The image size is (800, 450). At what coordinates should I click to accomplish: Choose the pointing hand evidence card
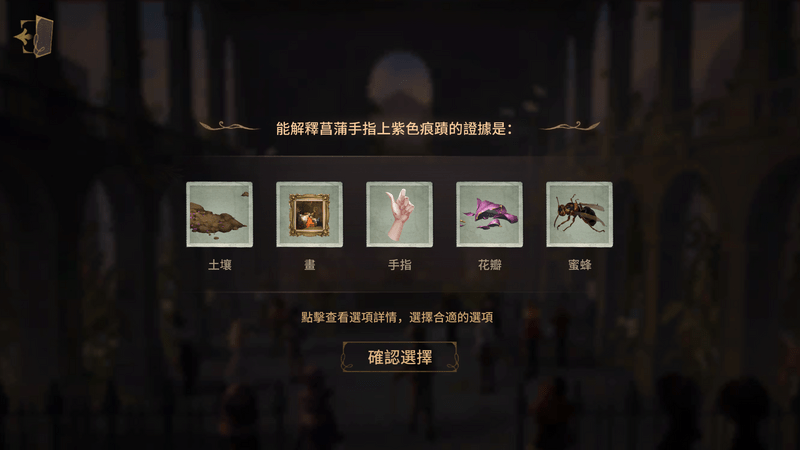399,214
